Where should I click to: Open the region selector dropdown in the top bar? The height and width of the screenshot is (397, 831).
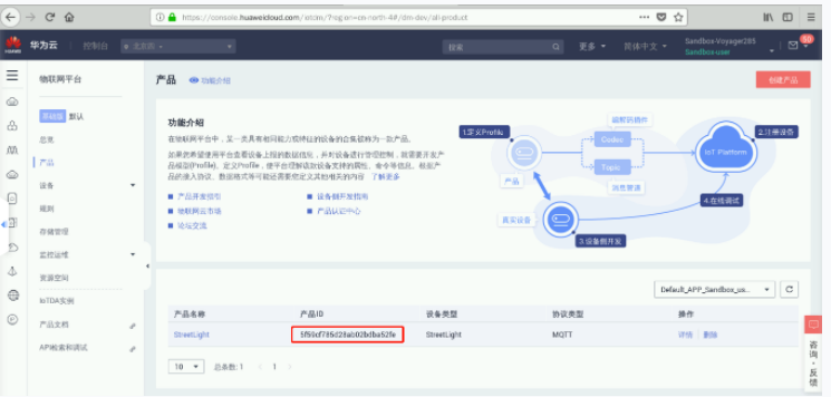(x=178, y=47)
